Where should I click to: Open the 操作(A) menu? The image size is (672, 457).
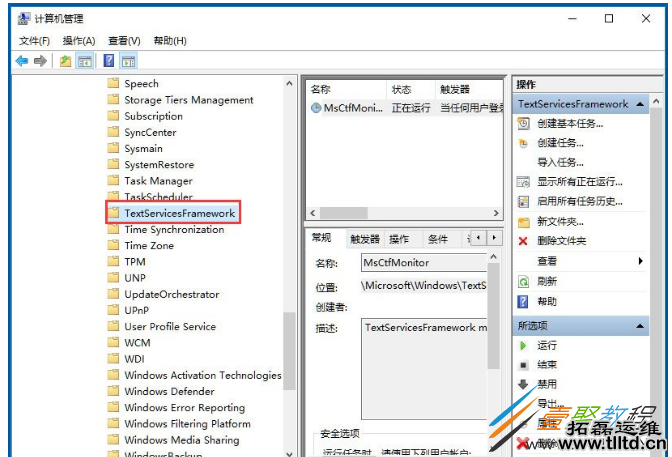[x=79, y=41]
